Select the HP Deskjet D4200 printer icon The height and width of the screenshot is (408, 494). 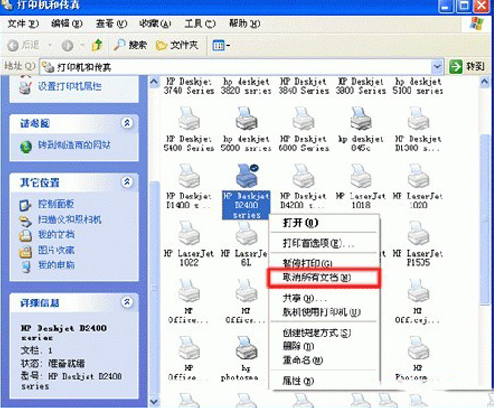(x=303, y=176)
